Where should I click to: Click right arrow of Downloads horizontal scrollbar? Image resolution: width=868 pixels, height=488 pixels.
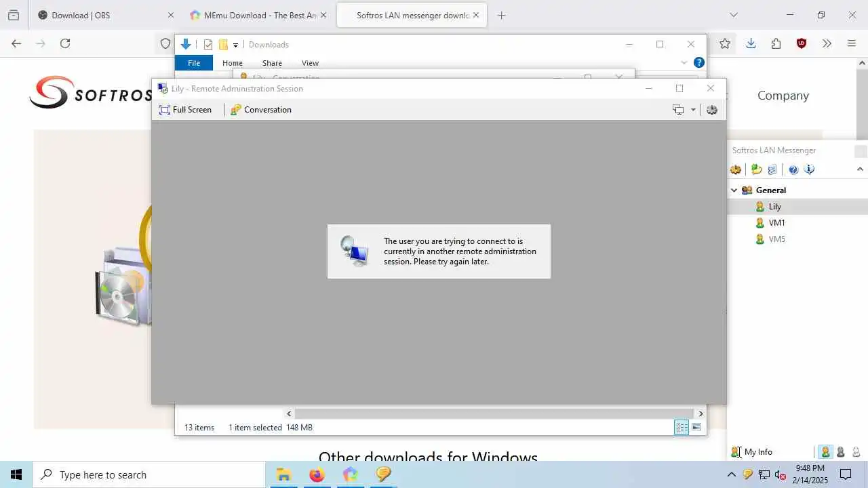coord(701,413)
